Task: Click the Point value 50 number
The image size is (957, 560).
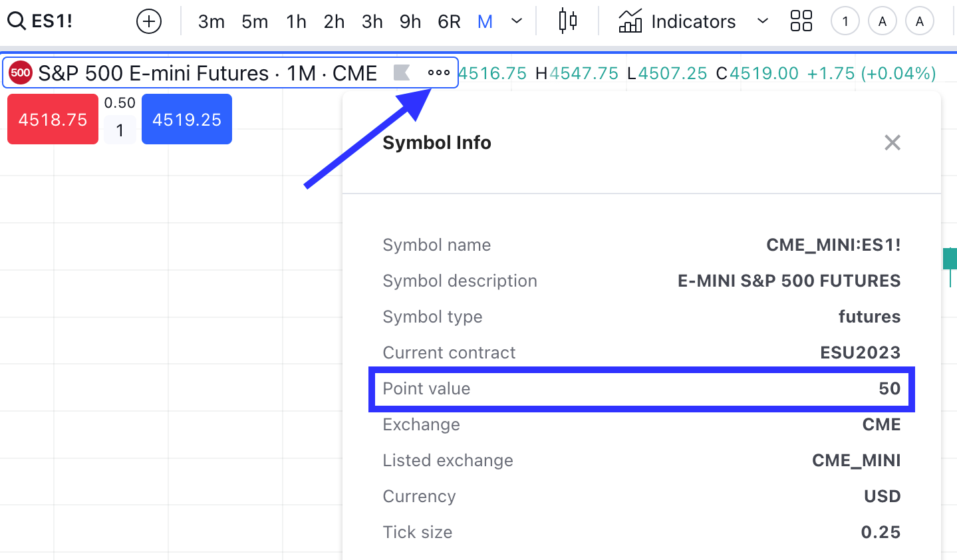Action: pyautogui.click(x=889, y=388)
